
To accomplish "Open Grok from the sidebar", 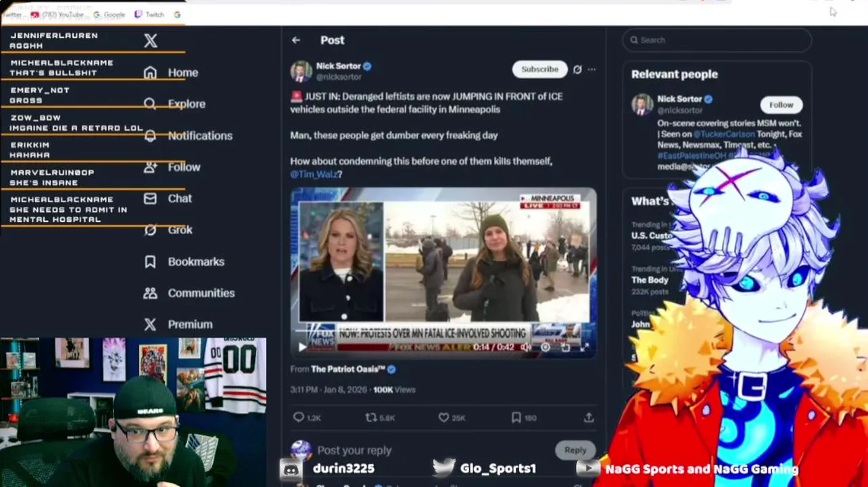I will [168, 230].
